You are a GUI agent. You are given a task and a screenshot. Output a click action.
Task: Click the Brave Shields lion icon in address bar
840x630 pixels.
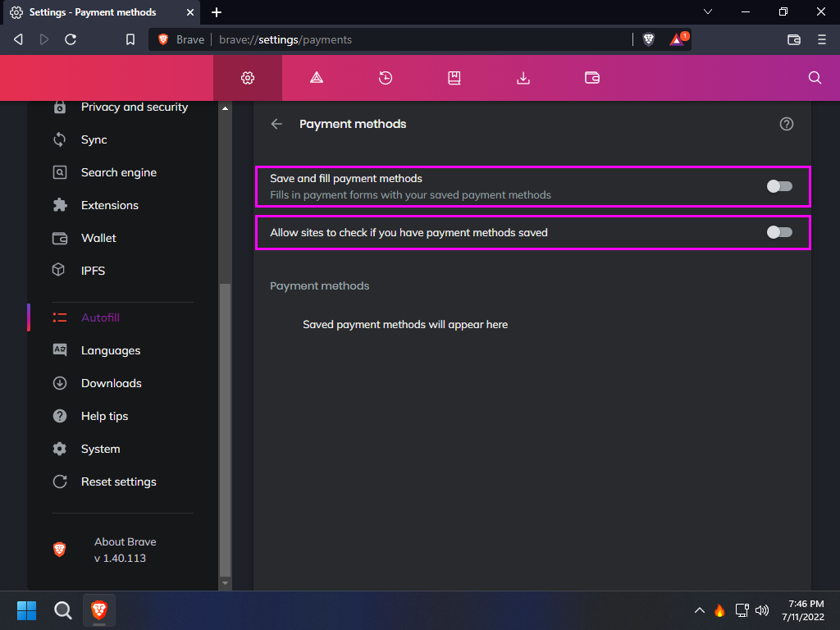(648, 39)
